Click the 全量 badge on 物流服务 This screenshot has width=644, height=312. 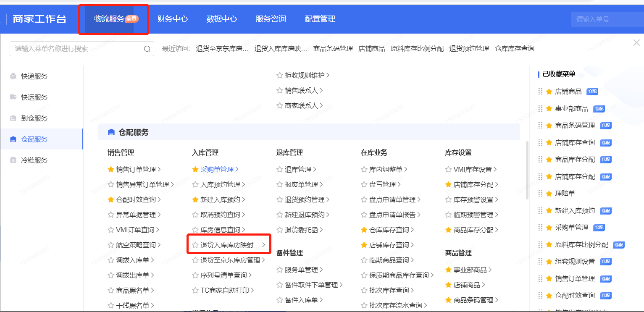point(131,19)
